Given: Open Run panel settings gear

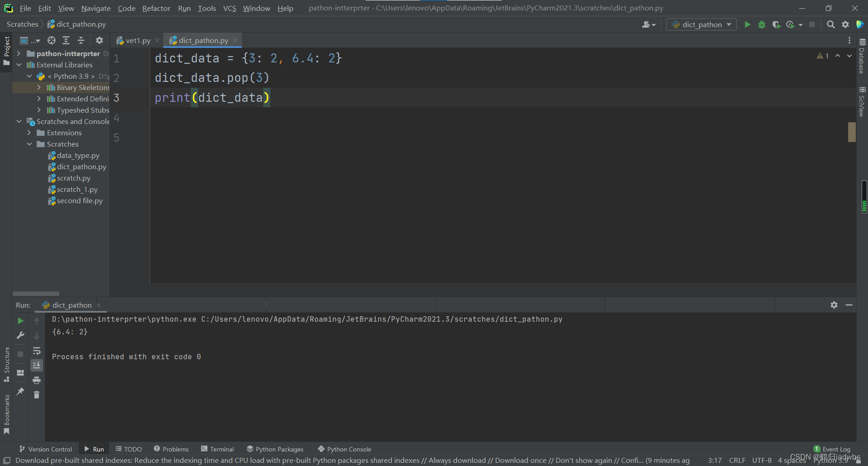Looking at the screenshot, I should pos(834,305).
